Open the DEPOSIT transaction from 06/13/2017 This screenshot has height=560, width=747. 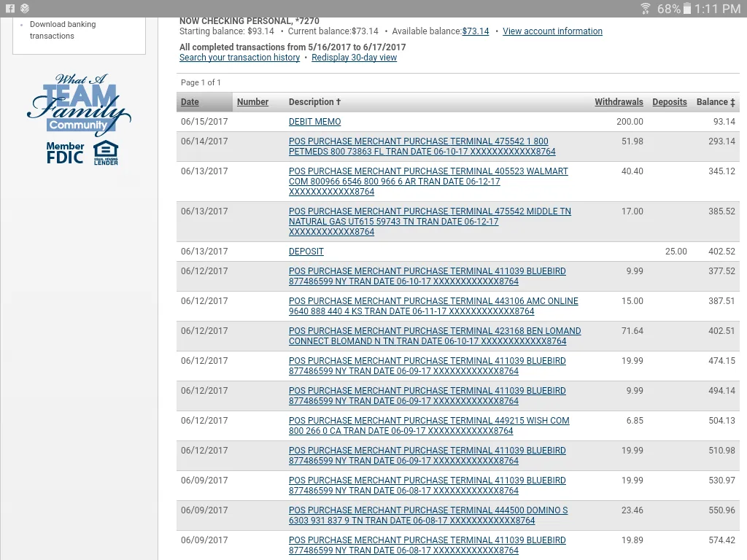[x=306, y=252]
